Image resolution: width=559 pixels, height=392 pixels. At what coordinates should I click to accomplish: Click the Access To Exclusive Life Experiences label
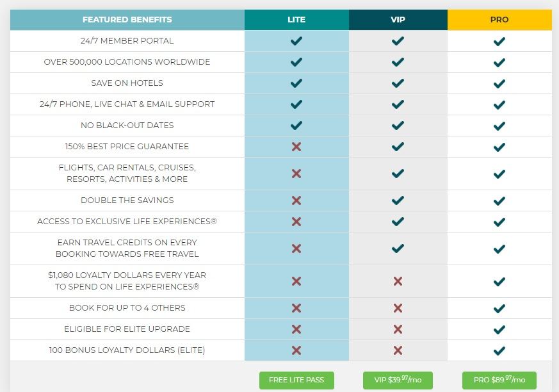(127, 222)
